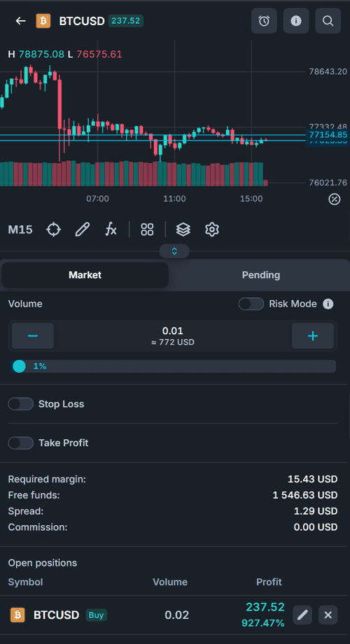Viewport: 350px width, 644px height.
Task: Click the high price 78875.08
Action: pyautogui.click(x=41, y=55)
